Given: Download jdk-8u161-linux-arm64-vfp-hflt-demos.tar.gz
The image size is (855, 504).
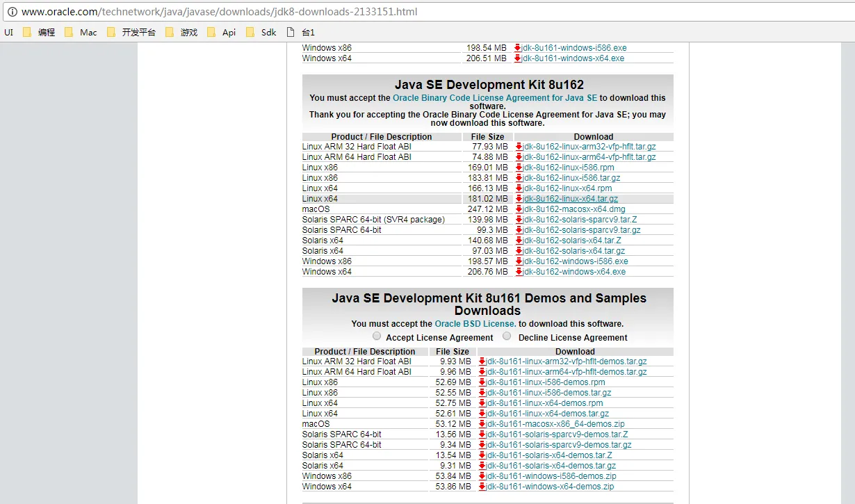Looking at the screenshot, I should point(567,372).
